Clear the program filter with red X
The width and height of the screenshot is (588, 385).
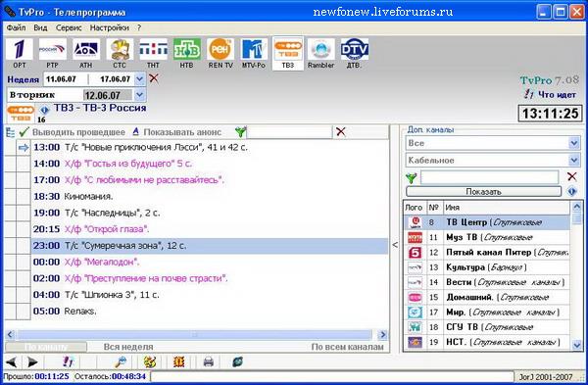(x=341, y=131)
